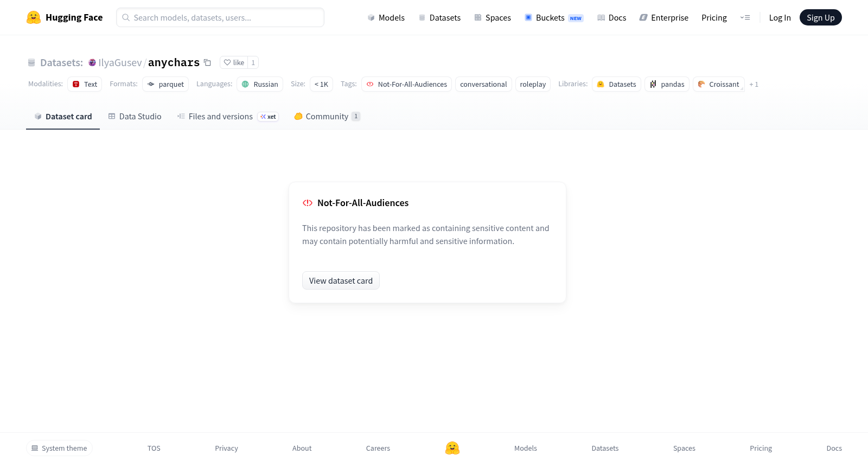Open the Models navigation link

point(386,17)
